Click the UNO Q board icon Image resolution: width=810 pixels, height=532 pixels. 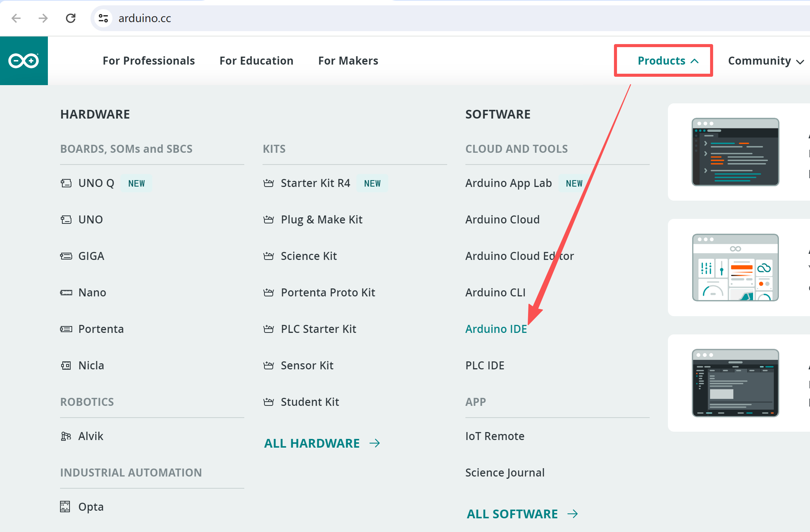[66, 183]
